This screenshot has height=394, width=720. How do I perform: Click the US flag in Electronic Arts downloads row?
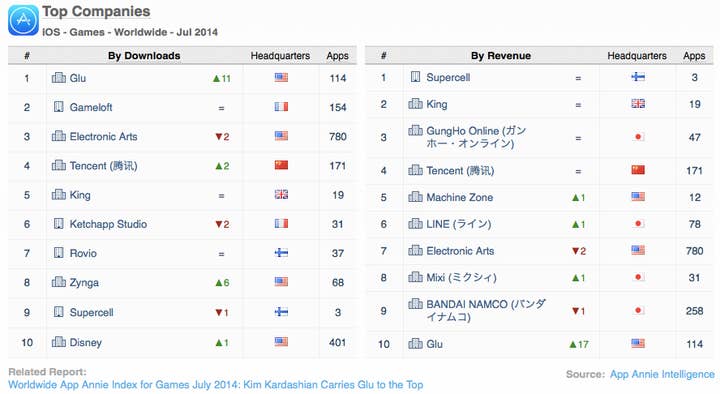tap(281, 136)
